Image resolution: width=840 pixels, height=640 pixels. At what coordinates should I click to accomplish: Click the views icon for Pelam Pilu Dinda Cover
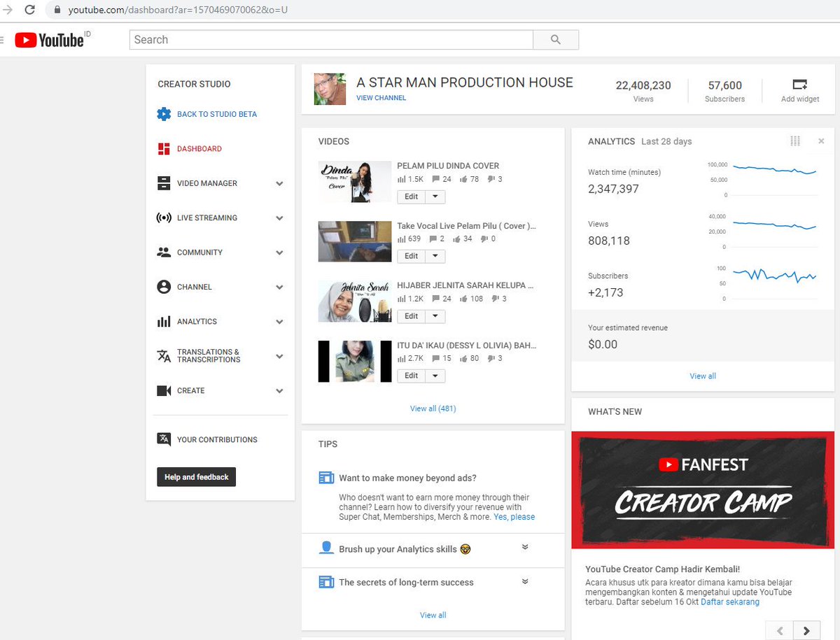[401, 179]
